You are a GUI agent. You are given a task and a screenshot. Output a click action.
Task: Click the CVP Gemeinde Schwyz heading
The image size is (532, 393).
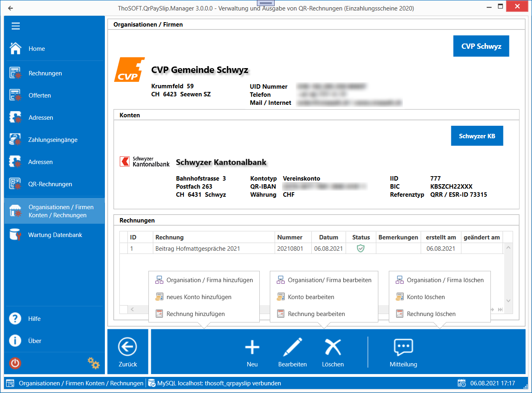tap(200, 70)
